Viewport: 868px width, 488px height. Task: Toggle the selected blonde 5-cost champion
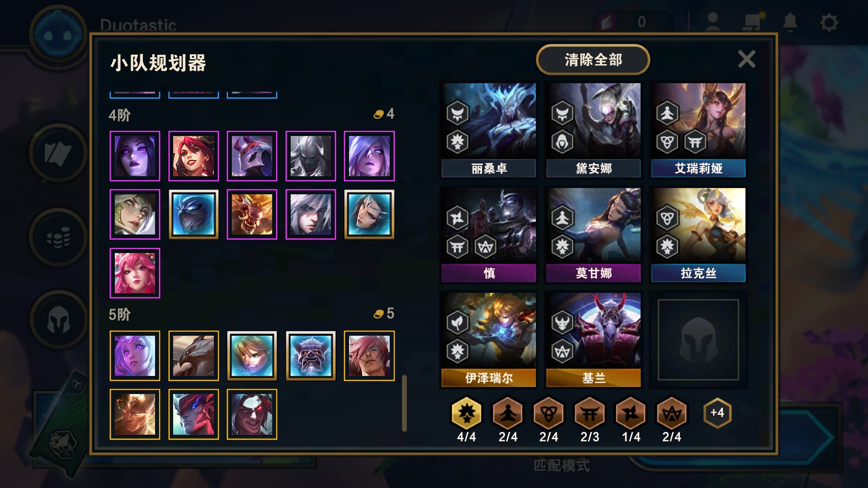click(x=252, y=356)
